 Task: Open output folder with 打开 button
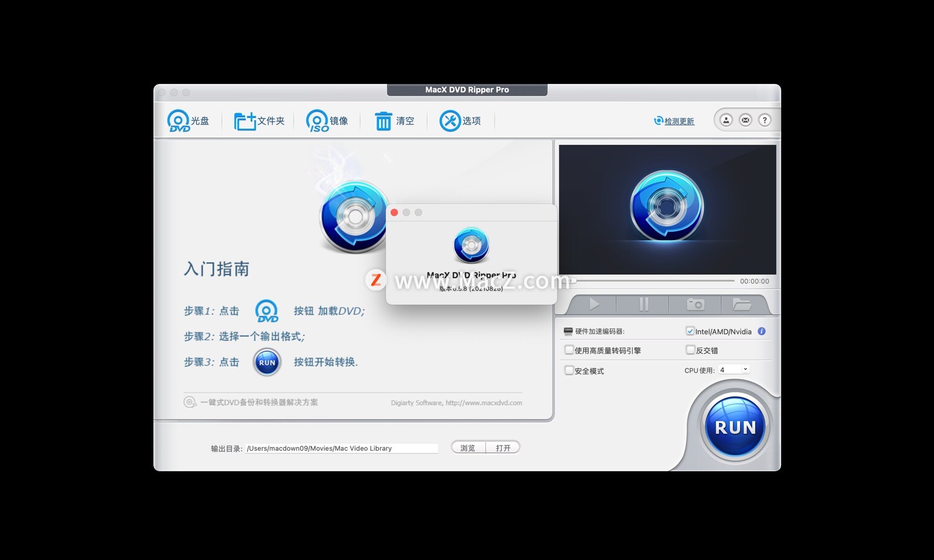click(503, 448)
